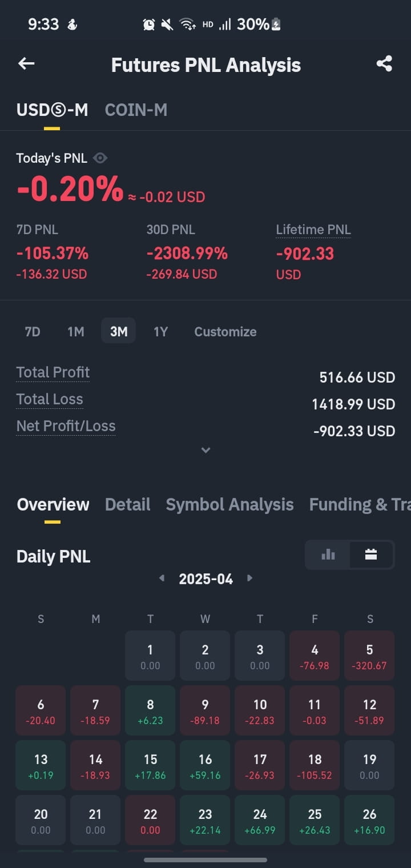Screen dimensions: 411x868
Task: Tap the Lifetime PNL label
Action: pyautogui.click(x=313, y=230)
